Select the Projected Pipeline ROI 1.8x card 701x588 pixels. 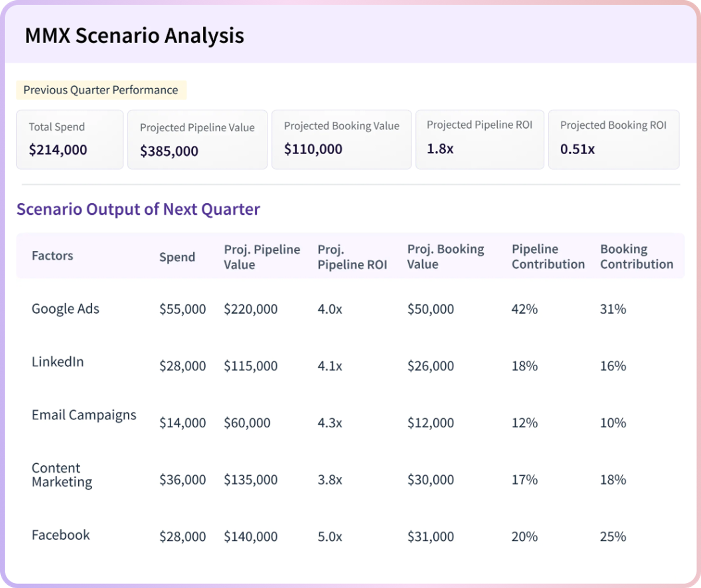click(480, 140)
